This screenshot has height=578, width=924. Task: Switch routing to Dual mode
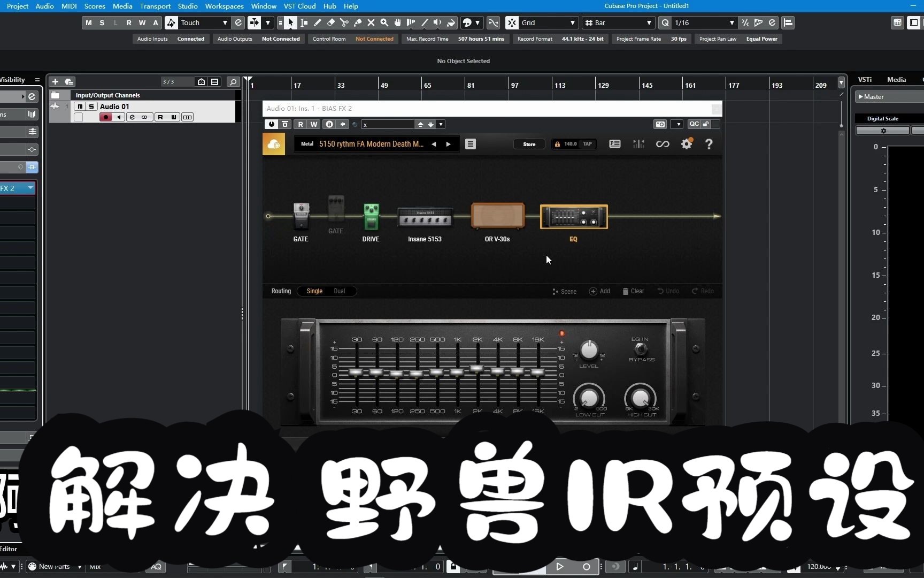click(x=339, y=291)
